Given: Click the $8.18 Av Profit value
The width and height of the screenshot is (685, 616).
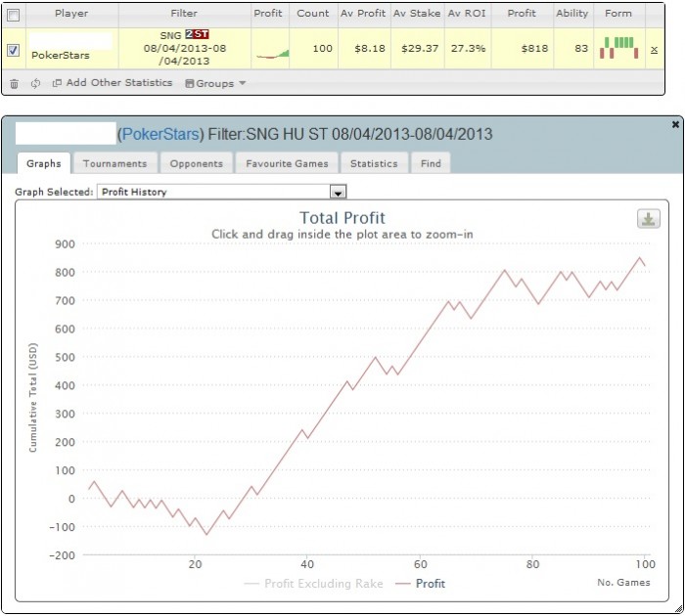Looking at the screenshot, I should [370, 49].
